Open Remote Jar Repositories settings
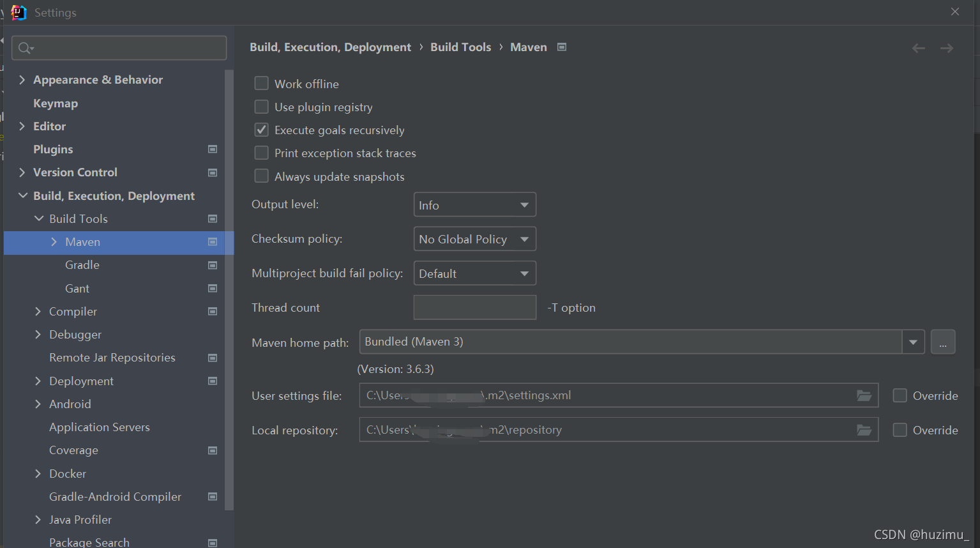The height and width of the screenshot is (548, 980). pyautogui.click(x=112, y=358)
